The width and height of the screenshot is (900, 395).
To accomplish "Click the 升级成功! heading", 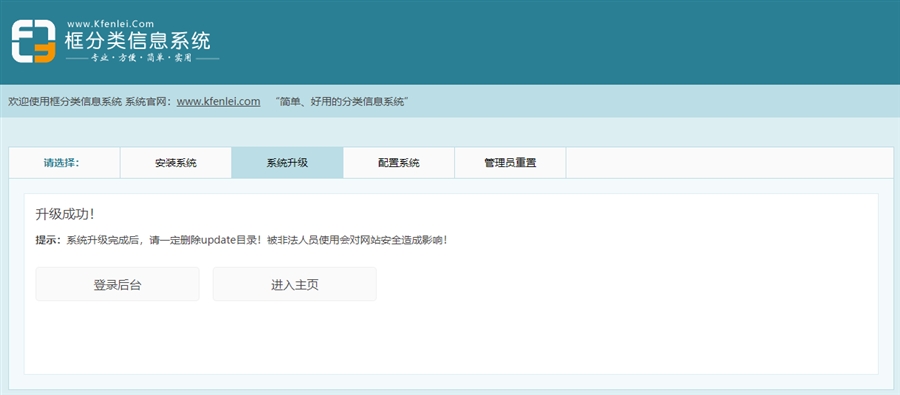I will [65, 215].
